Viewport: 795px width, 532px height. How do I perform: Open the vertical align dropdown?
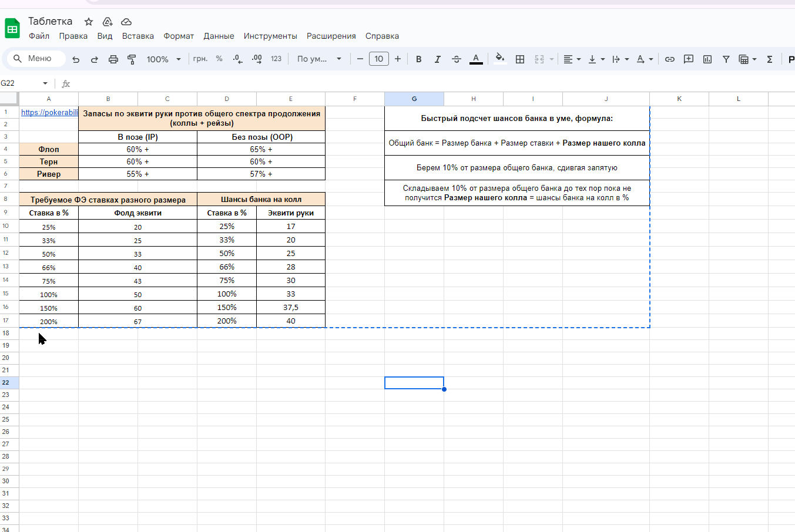(x=596, y=59)
